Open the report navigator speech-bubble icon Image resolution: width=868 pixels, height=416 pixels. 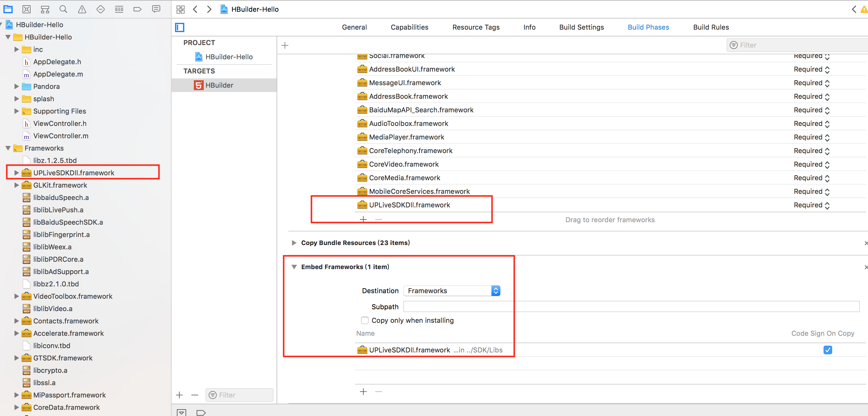156,9
